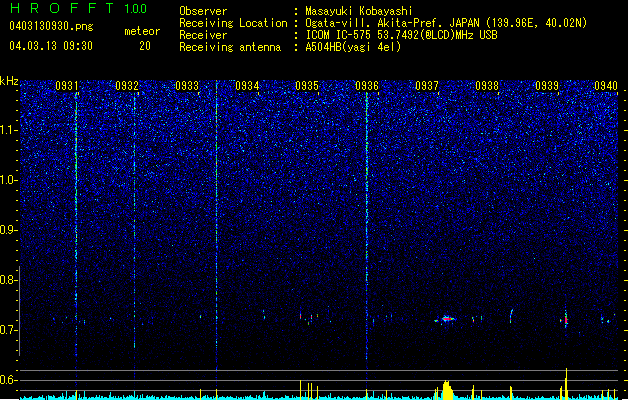The width and height of the screenshot is (629, 400).
Task: Click time marker 0933
Action: (187, 86)
